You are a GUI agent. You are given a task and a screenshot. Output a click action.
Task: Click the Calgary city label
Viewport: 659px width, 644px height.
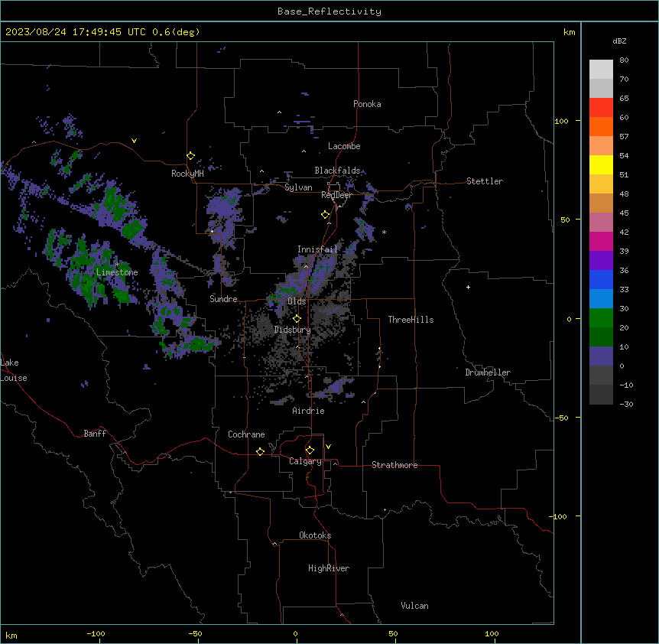coord(305,461)
